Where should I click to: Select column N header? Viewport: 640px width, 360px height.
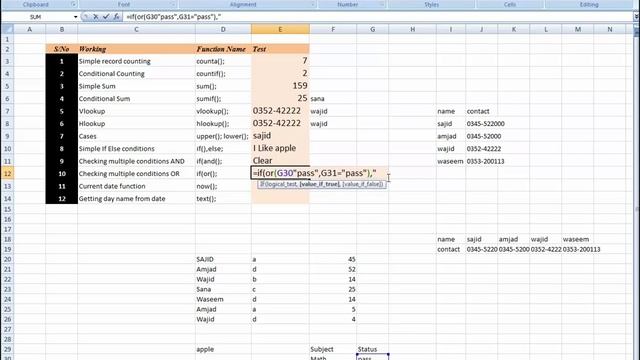pos(610,29)
